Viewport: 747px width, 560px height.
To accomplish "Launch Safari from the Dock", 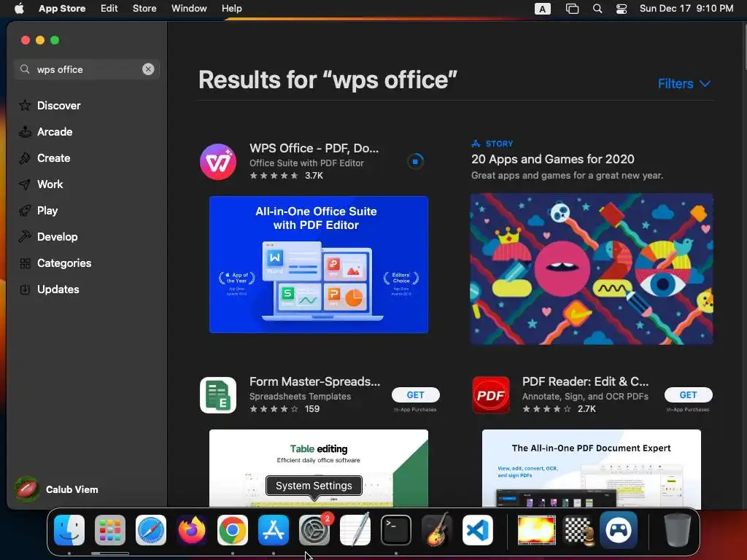I will click(151, 530).
